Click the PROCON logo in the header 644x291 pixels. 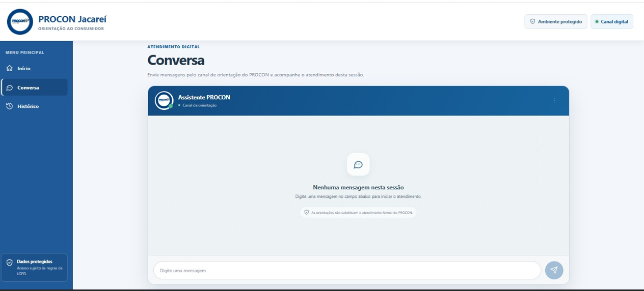20,21
